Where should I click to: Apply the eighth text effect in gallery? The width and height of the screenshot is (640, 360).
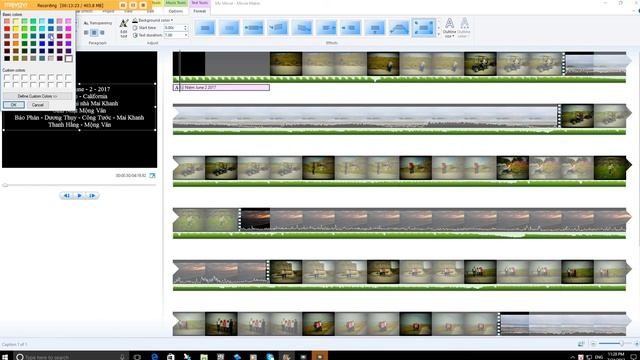click(x=375, y=28)
